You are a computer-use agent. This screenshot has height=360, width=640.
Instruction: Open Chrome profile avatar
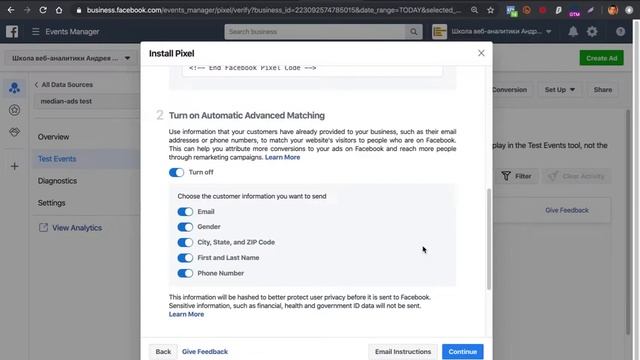pyautogui.click(x=613, y=10)
